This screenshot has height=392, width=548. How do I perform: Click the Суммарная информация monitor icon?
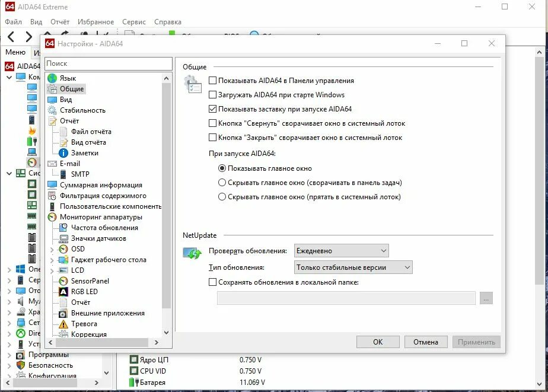point(52,185)
